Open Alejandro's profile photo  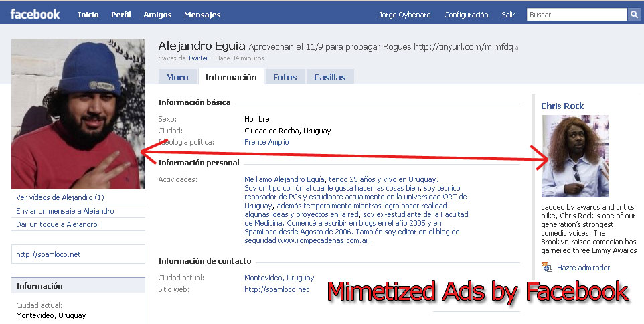78,114
